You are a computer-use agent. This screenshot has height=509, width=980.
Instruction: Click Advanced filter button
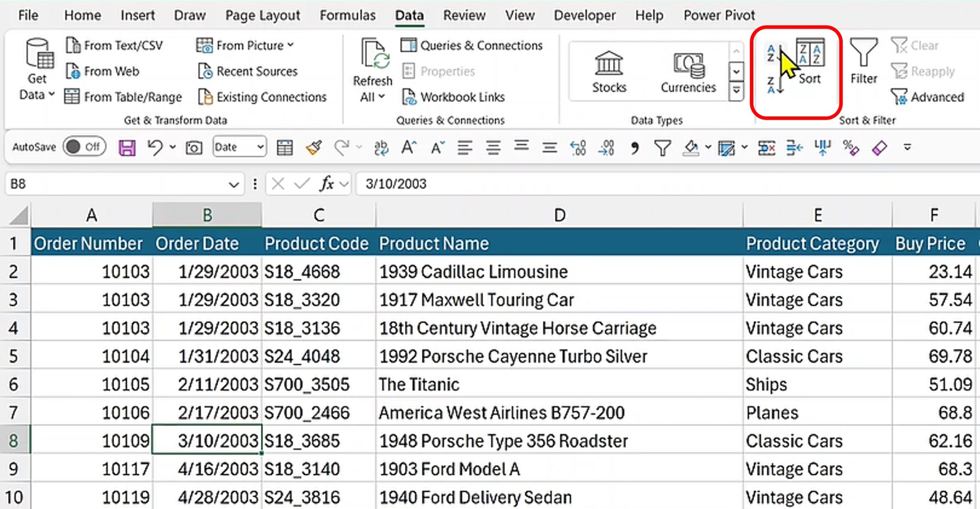927,97
